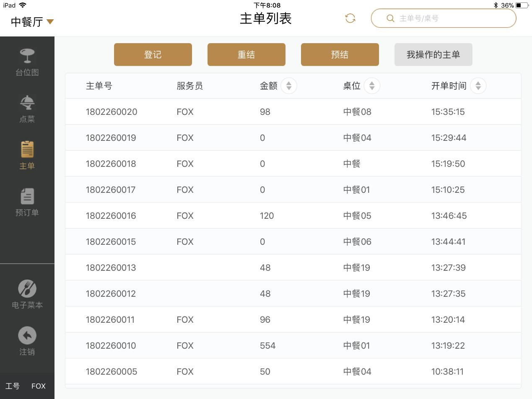Click table 中餐06 cell
The height and width of the screenshot is (399, 532).
click(357, 242)
